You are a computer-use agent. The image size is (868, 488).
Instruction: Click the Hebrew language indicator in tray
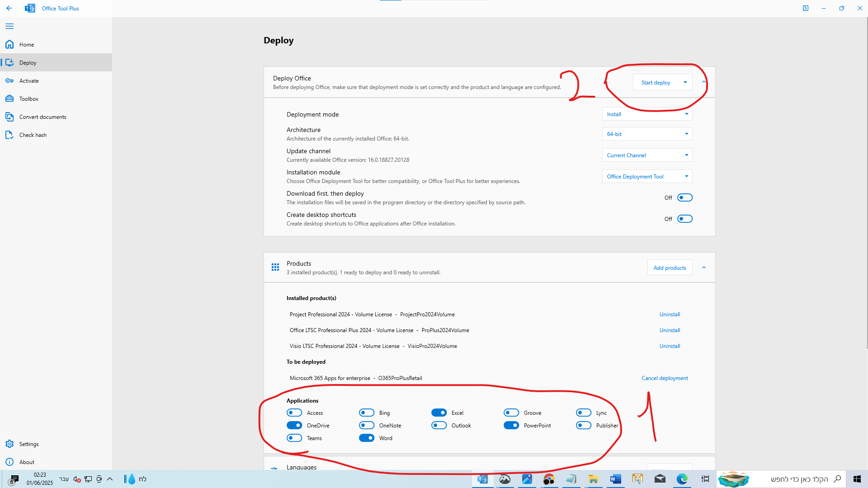click(64, 479)
